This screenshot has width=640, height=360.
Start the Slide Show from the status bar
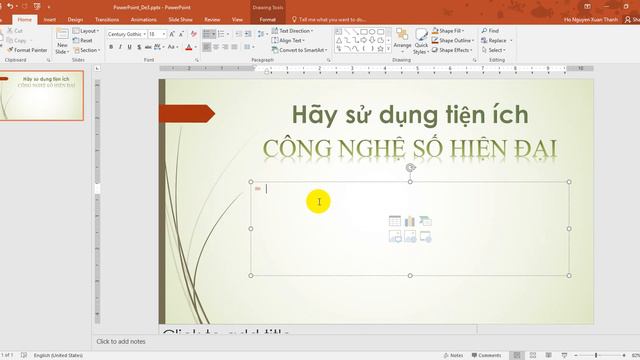[x=564, y=356]
